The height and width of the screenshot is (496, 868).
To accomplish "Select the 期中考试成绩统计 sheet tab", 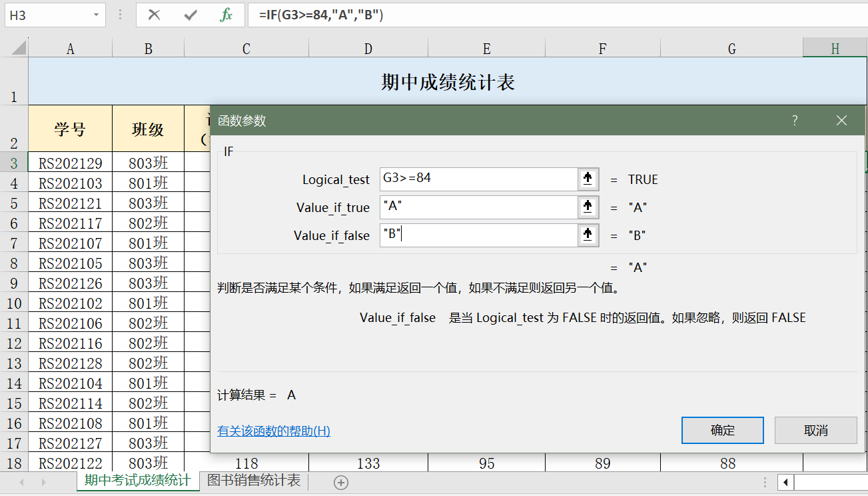I will click(137, 481).
